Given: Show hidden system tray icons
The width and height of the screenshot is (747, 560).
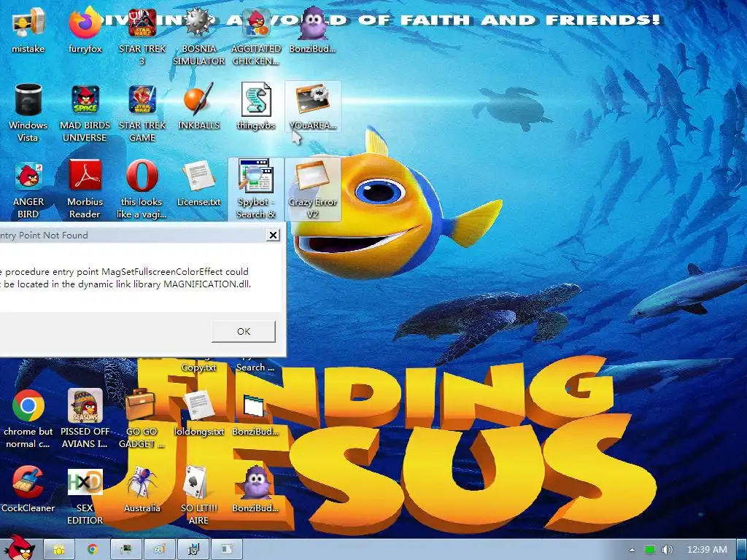Looking at the screenshot, I should click(x=632, y=550).
